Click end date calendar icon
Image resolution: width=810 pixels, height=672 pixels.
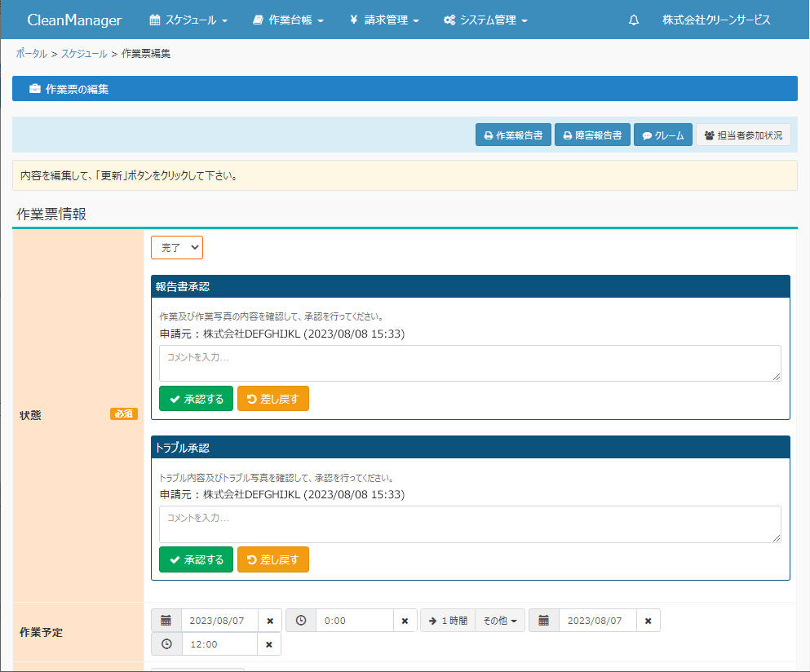point(544,621)
